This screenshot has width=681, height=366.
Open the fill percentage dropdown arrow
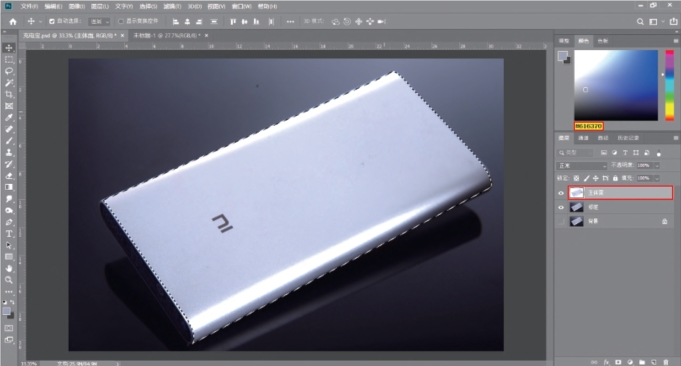pos(657,178)
